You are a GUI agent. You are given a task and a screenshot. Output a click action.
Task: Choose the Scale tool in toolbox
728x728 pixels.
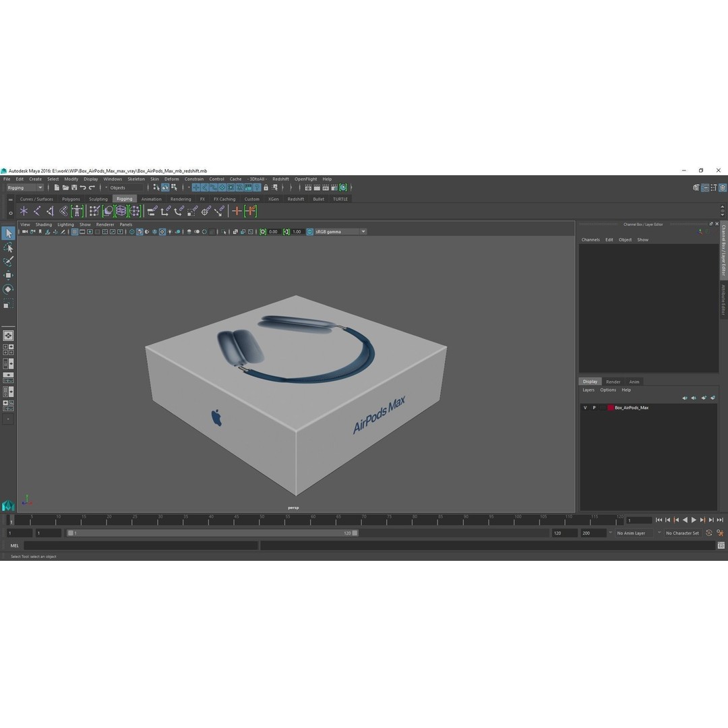coord(8,303)
